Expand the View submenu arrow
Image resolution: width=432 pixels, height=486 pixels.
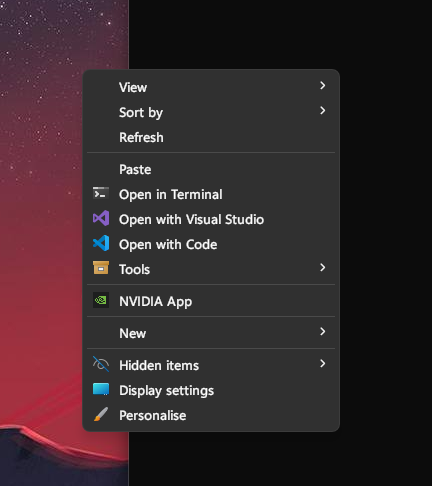(322, 86)
